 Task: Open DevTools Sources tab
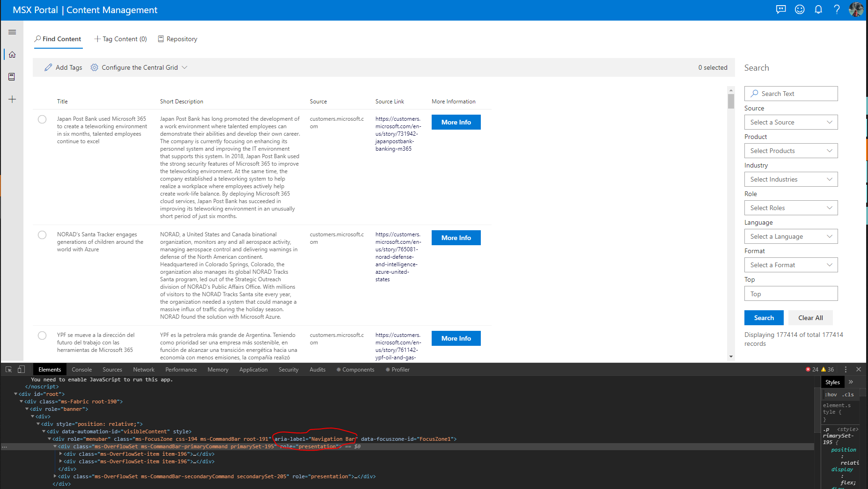[112, 369]
